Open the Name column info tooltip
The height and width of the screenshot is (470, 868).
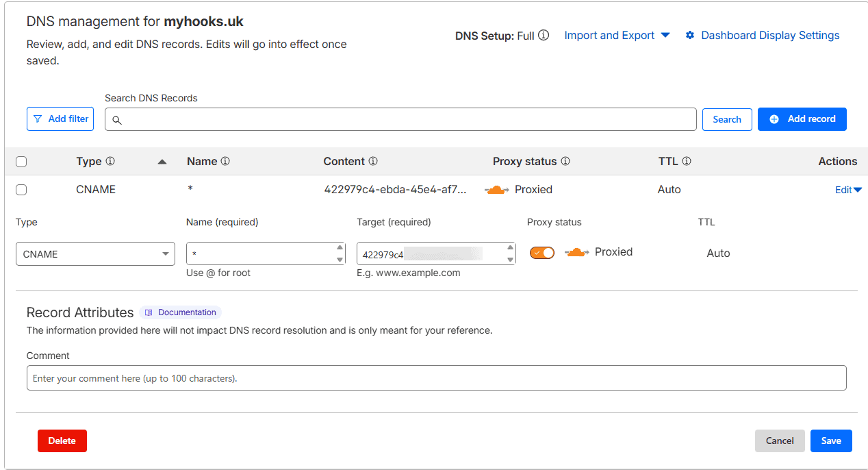pos(227,161)
